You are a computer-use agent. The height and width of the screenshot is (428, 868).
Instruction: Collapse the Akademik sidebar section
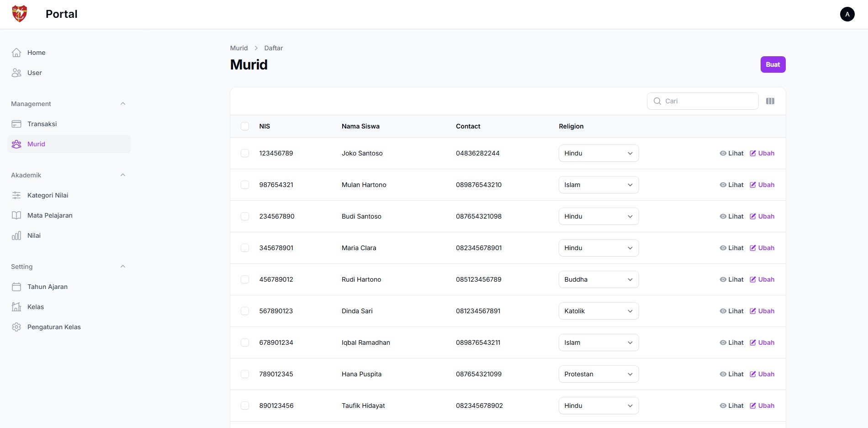[122, 175]
